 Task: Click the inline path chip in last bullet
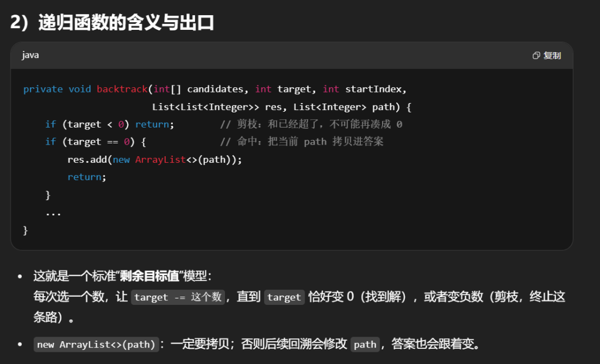[x=364, y=344]
